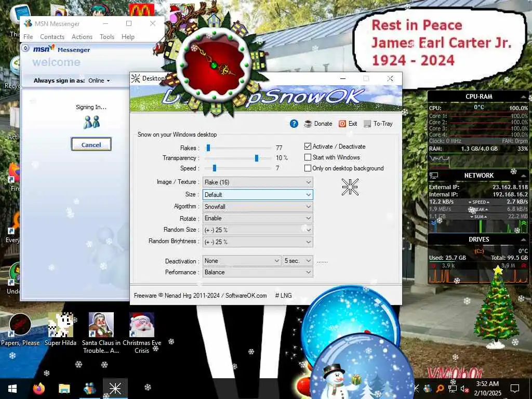This screenshot has height=399, width=532.
Task: Open the File menu in MSN Messenger
Action: point(28,37)
